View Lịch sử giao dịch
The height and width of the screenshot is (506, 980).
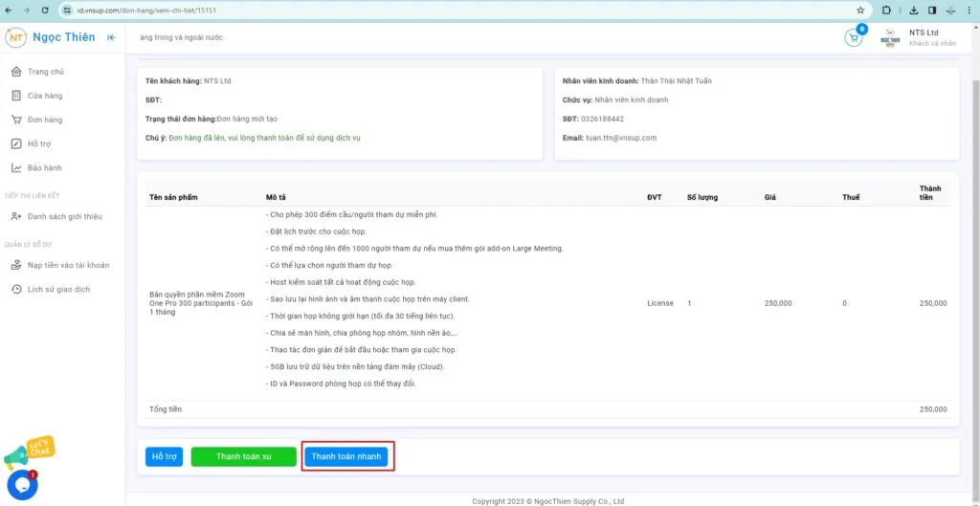pos(58,289)
